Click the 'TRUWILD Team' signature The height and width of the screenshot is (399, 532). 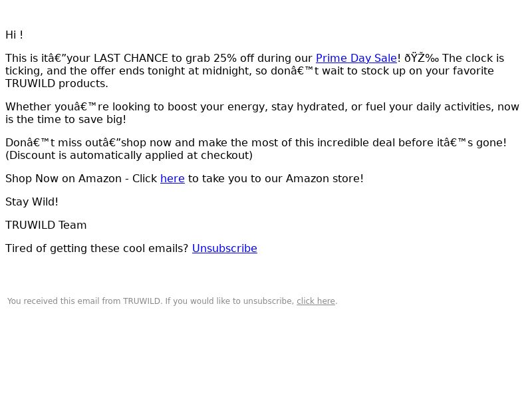pyautogui.click(x=46, y=225)
